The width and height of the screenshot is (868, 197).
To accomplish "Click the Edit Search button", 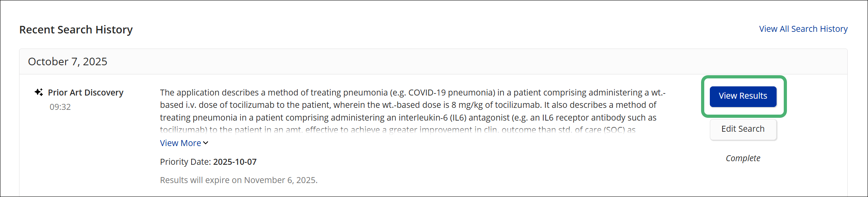I will (743, 129).
